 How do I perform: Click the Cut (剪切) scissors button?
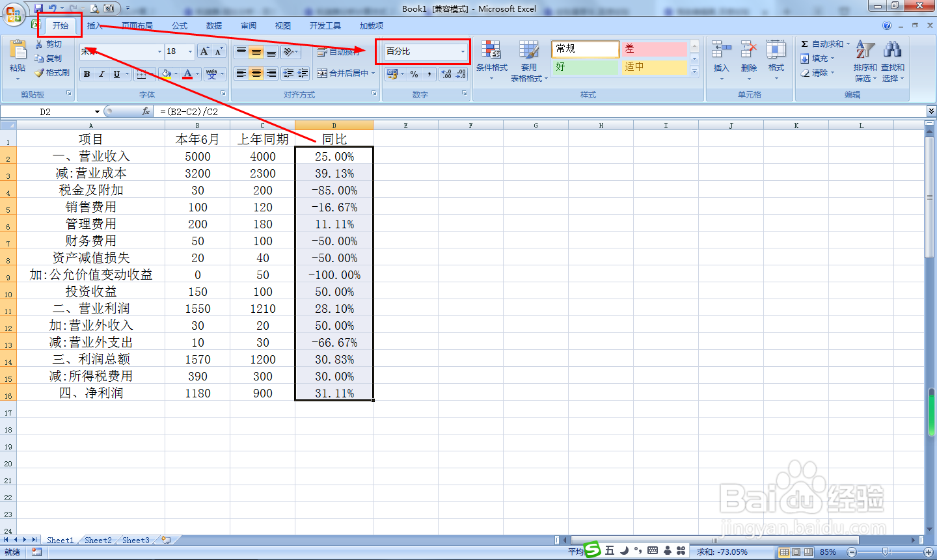(x=49, y=44)
